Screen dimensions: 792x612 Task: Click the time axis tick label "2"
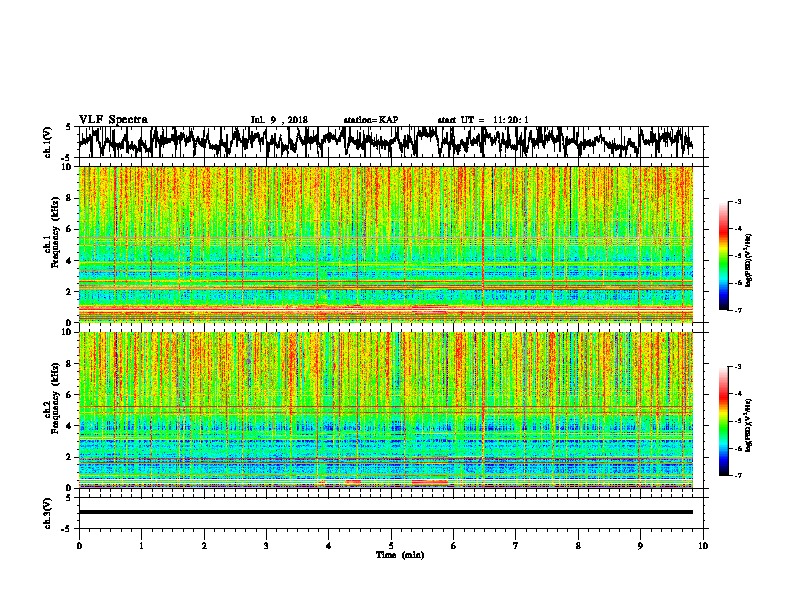(x=204, y=546)
